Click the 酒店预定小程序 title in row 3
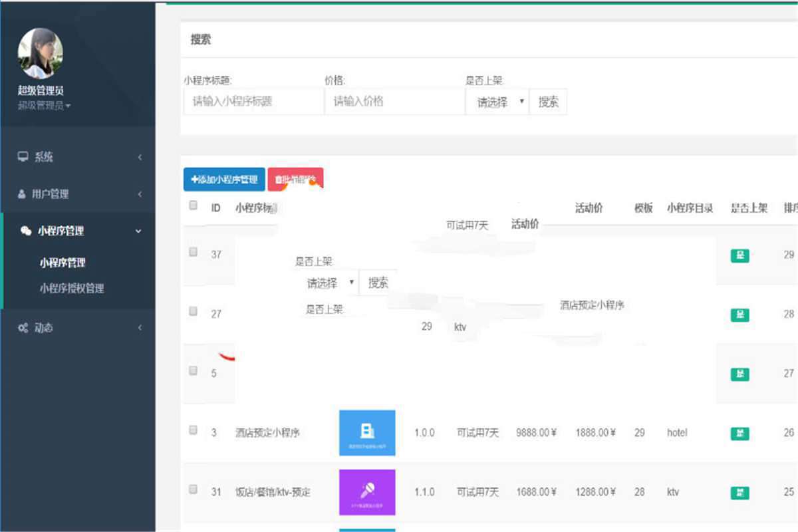The width and height of the screenshot is (798, 532). tap(267, 433)
